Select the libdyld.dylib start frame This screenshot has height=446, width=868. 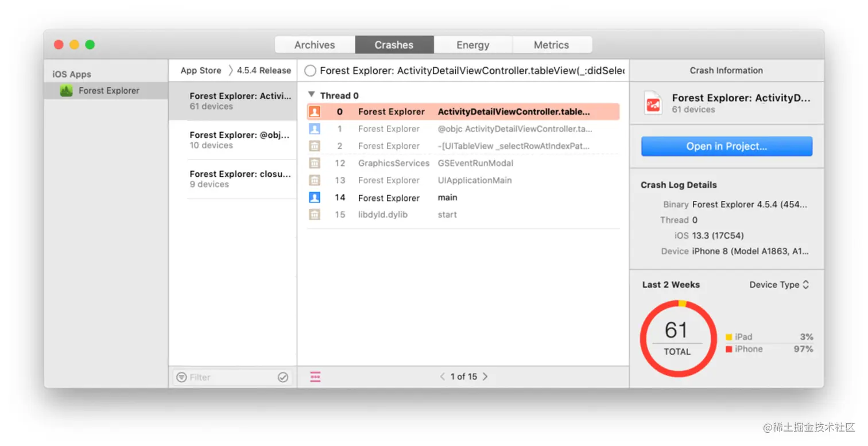click(463, 215)
